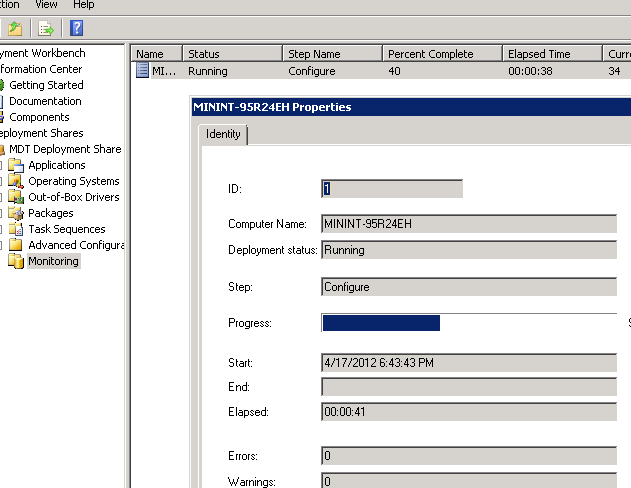Select Components in the tree
Viewport: 631px width, 488px height.
(x=39, y=117)
